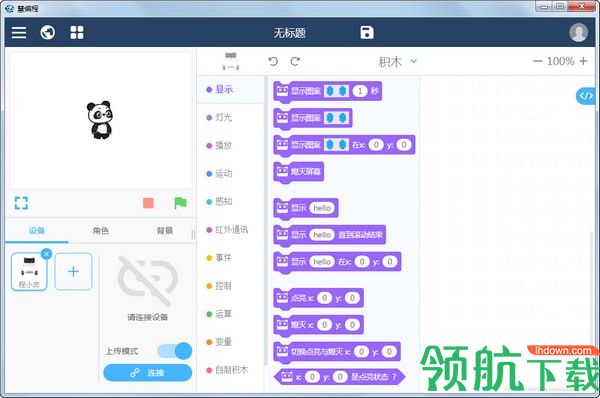The image size is (600, 398).
Task: Click the 无标题 project title
Action: [x=290, y=33]
